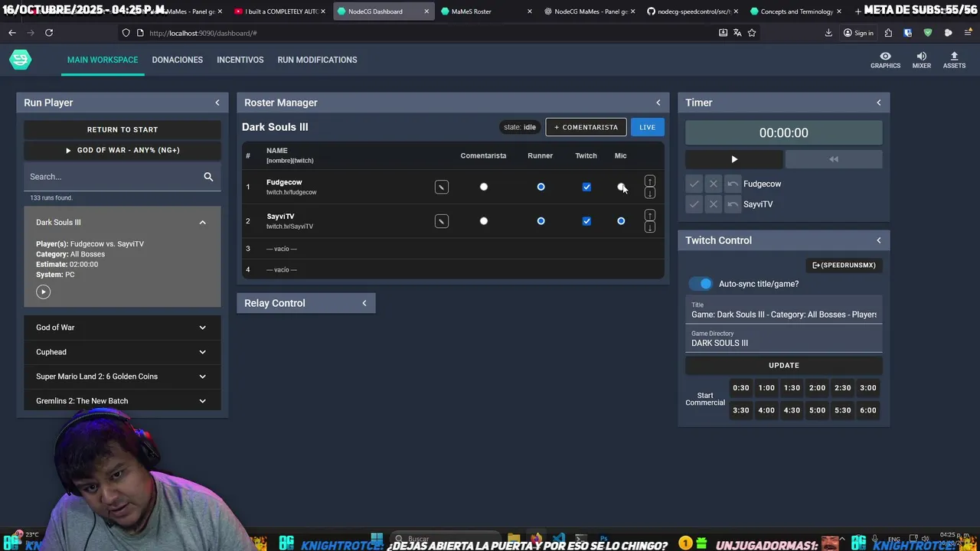Mark SayviTV finished with checkmark

pyautogui.click(x=694, y=204)
